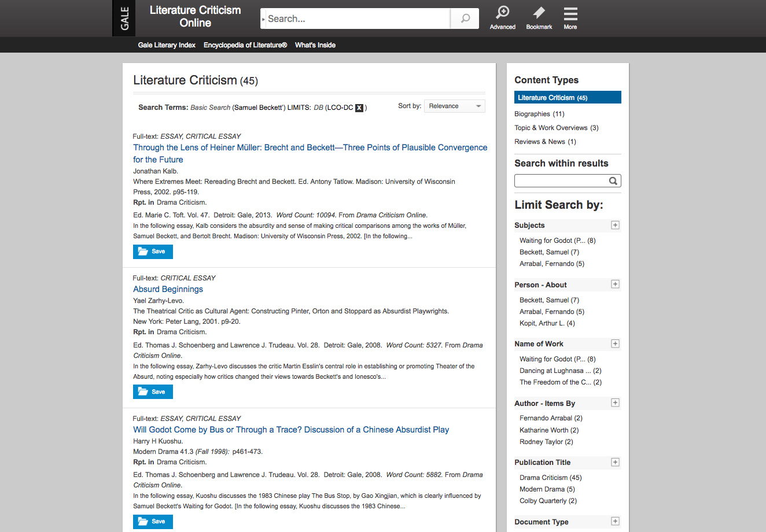Click the search magnifier button in header
Screen dimensions: 766x532
pos(465,19)
